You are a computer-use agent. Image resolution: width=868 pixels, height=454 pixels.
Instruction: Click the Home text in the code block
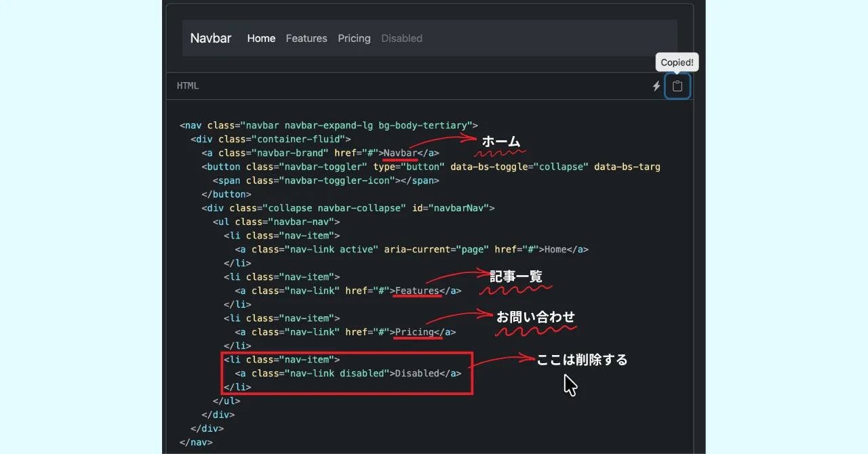click(x=555, y=249)
